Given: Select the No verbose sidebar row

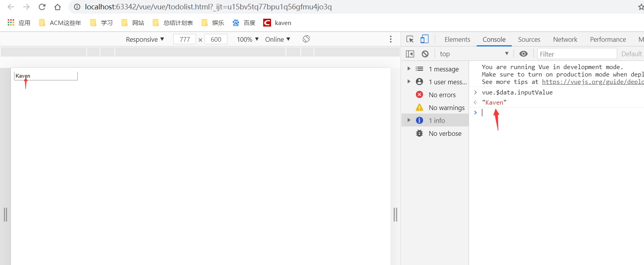Looking at the screenshot, I should pos(435,133).
